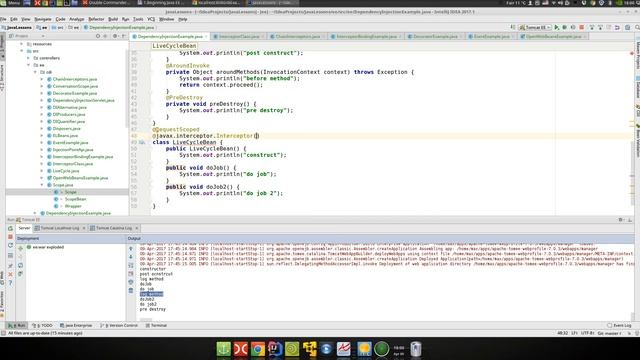Open Terminal tool window
Image resolution: width=640 pixels, height=360 pixels.
pos(156,325)
